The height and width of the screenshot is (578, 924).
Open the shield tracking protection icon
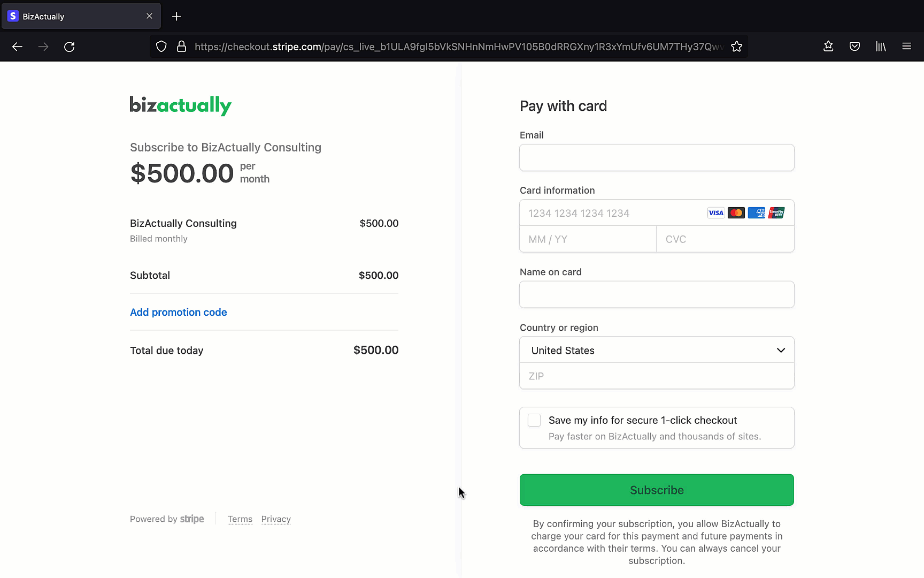click(x=161, y=47)
